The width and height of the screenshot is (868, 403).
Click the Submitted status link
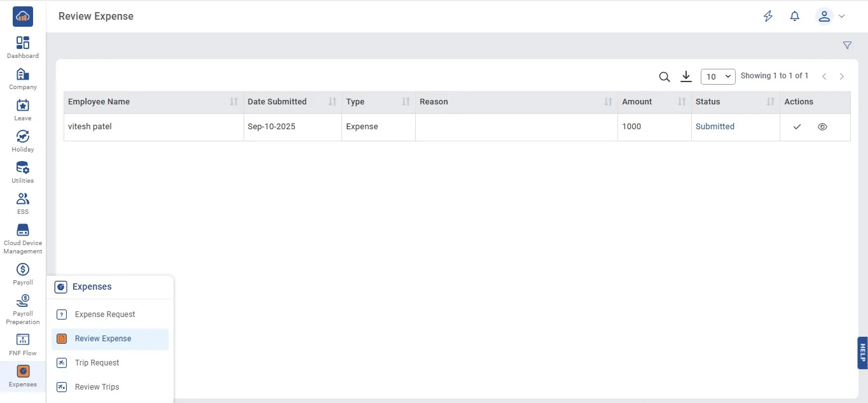[715, 127]
